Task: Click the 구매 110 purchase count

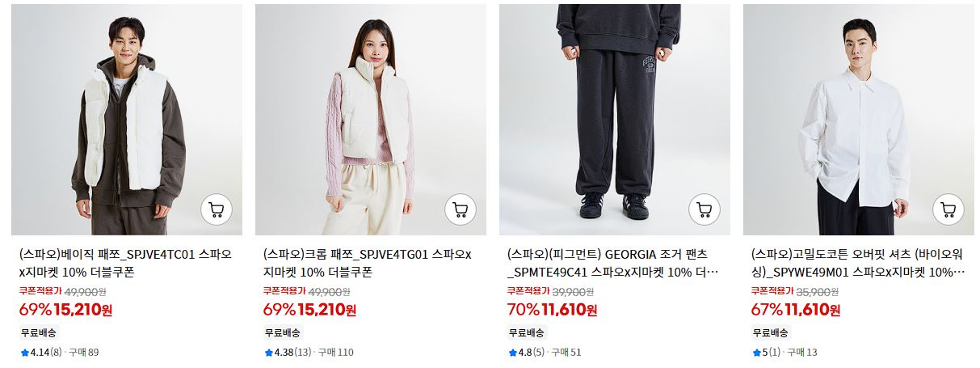Action: pyautogui.click(x=335, y=353)
